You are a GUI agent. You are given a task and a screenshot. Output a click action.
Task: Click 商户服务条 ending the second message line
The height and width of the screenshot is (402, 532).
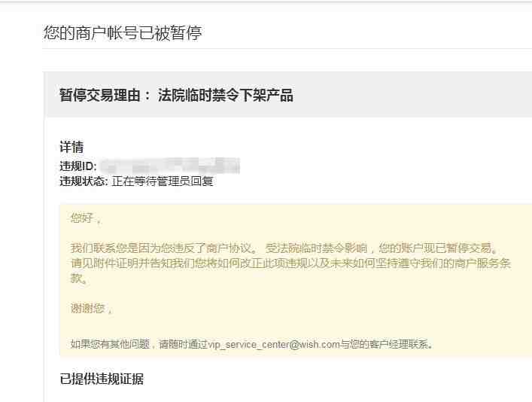point(482,263)
